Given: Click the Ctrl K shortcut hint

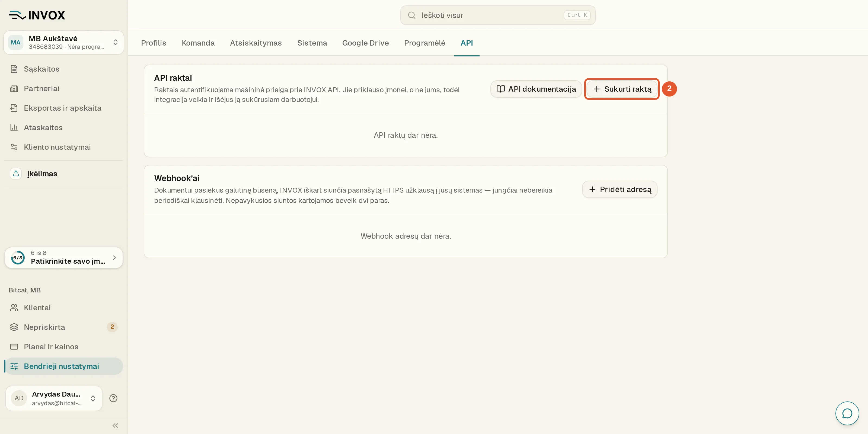Looking at the screenshot, I should pyautogui.click(x=577, y=15).
